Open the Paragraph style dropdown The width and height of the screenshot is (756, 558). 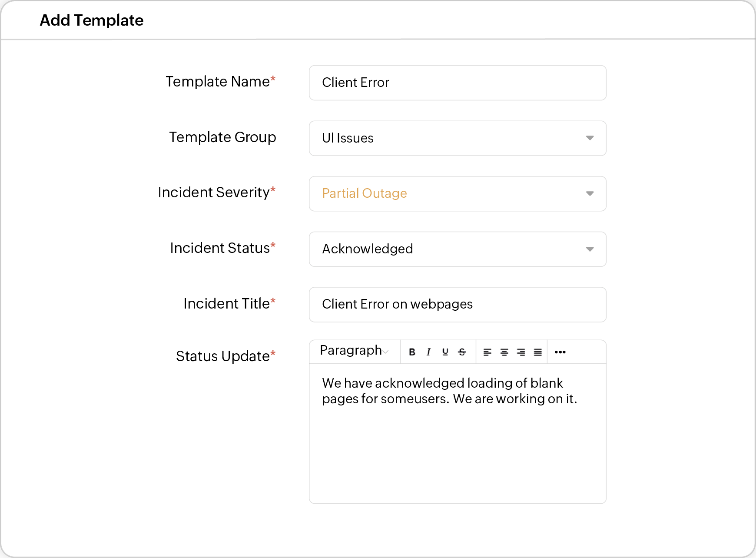click(x=354, y=351)
